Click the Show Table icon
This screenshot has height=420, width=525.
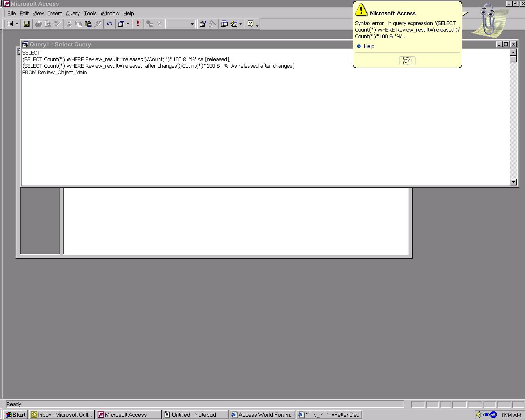pyautogui.click(x=150, y=24)
